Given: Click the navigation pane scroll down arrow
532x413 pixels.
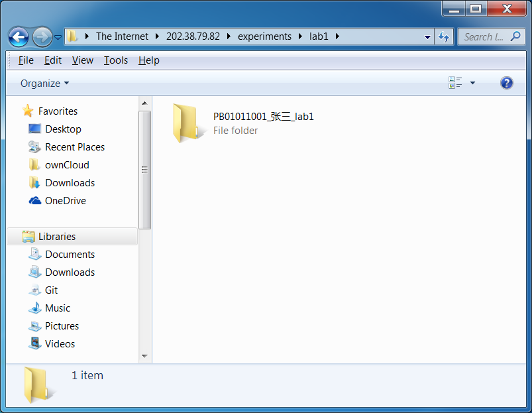Looking at the screenshot, I should pos(144,356).
